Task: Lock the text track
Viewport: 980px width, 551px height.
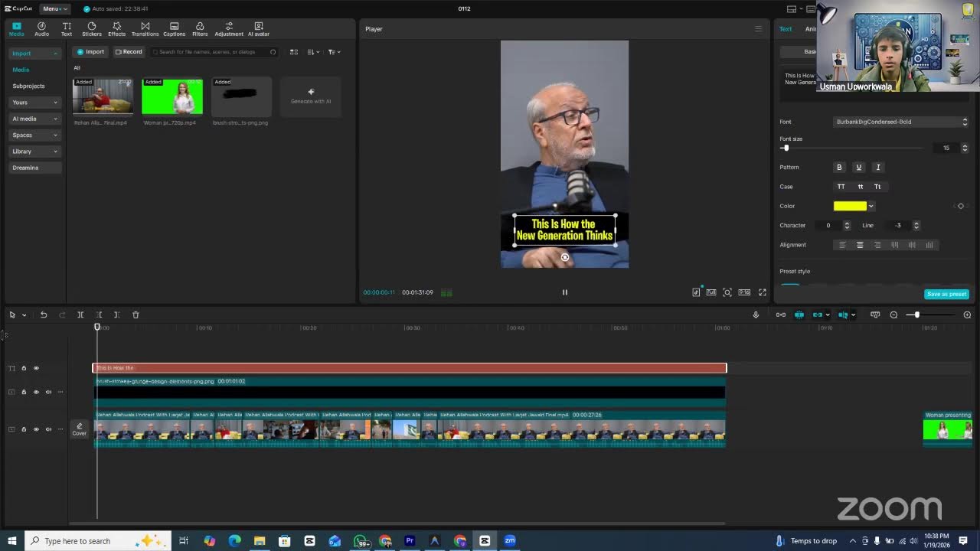Action: pos(24,368)
